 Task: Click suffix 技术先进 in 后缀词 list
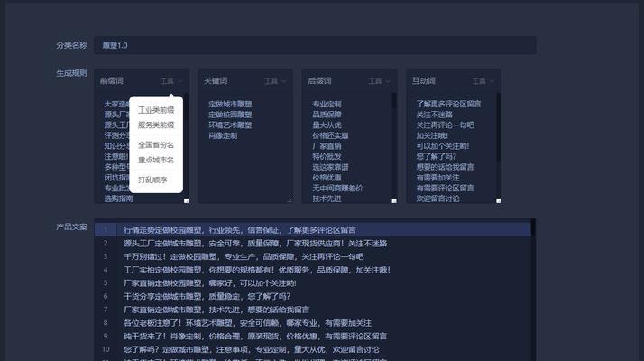(327, 199)
